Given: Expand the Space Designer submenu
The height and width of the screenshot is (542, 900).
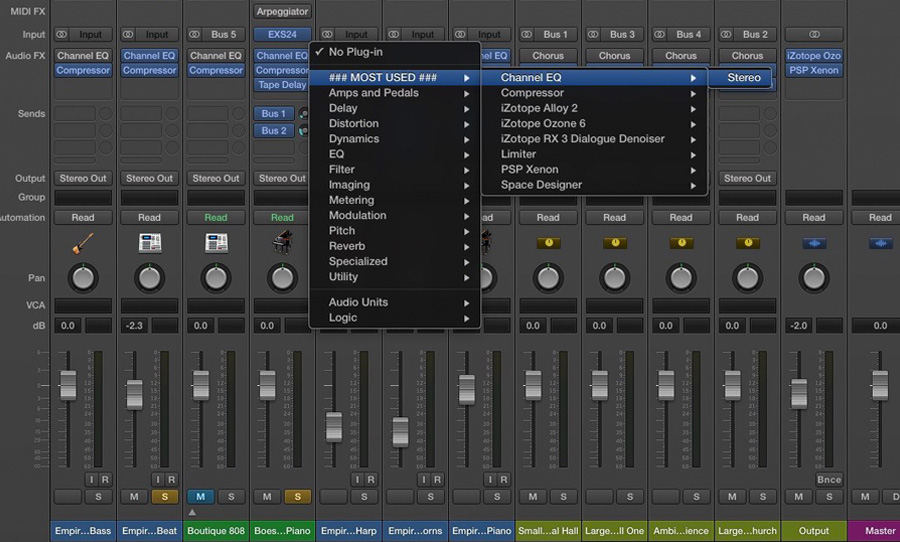Looking at the screenshot, I should [594, 185].
